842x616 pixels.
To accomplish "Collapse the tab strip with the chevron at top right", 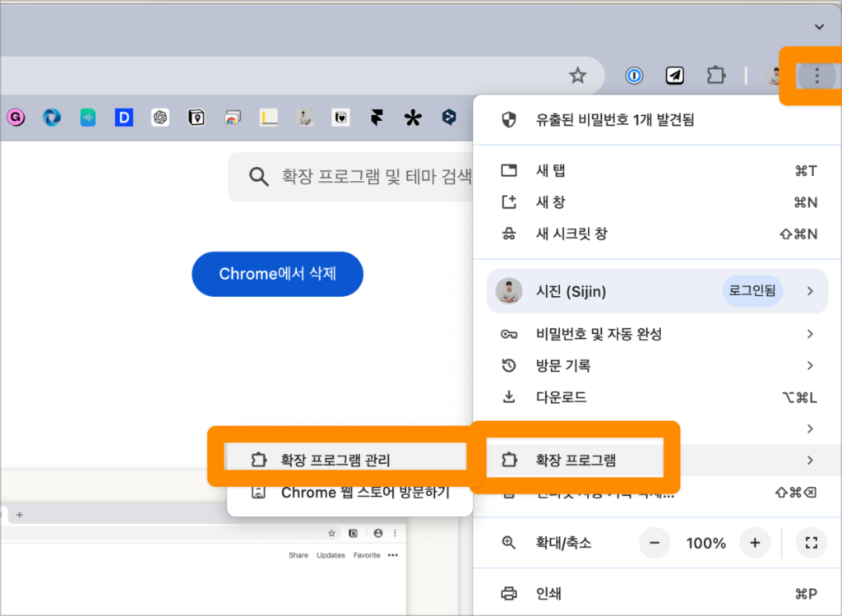I will (818, 26).
